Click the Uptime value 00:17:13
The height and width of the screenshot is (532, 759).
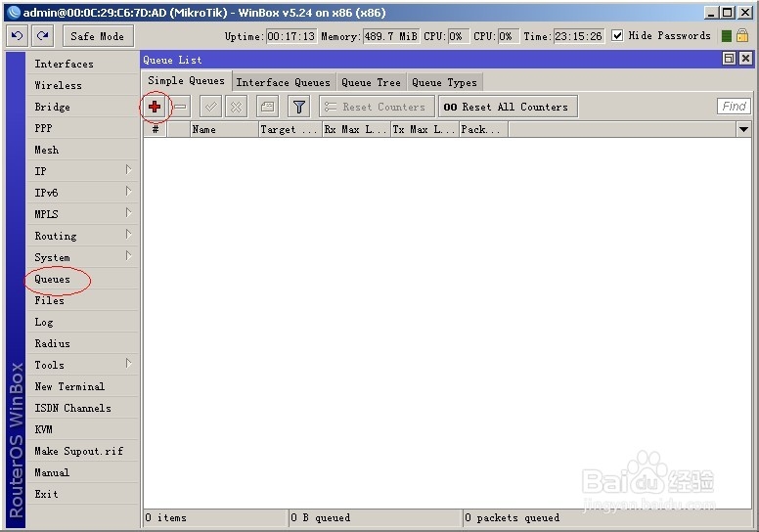point(291,36)
